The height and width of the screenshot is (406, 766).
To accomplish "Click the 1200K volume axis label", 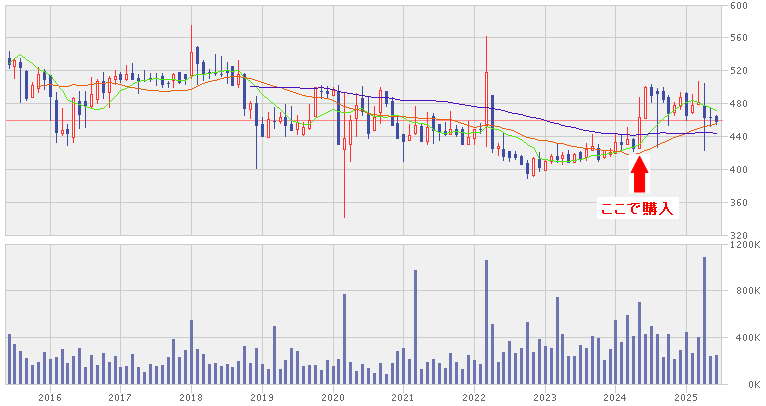I will pyautogui.click(x=747, y=244).
